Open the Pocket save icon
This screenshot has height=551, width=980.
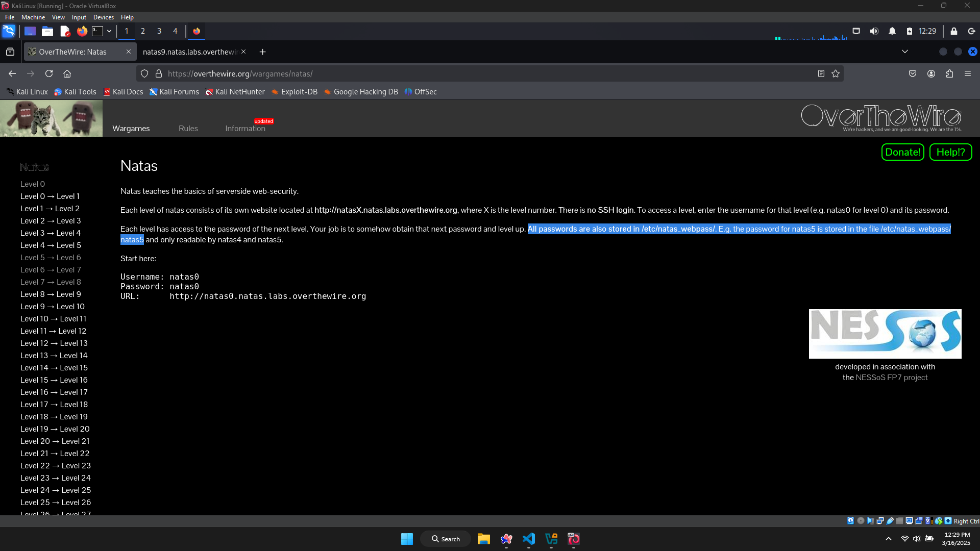pos(913,73)
